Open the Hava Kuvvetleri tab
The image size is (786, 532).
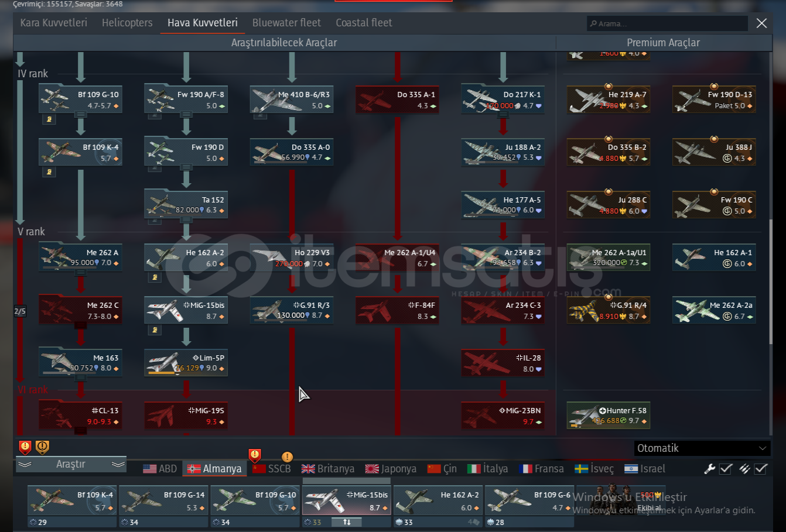pos(203,23)
